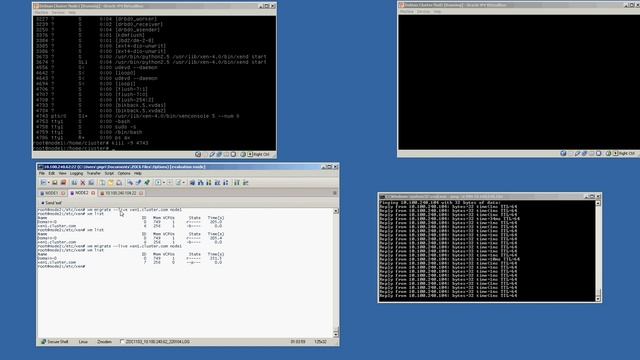The width and height of the screenshot is (640, 360).
Task: Click the last icon on the ZOC toolbar
Action: 246,182
